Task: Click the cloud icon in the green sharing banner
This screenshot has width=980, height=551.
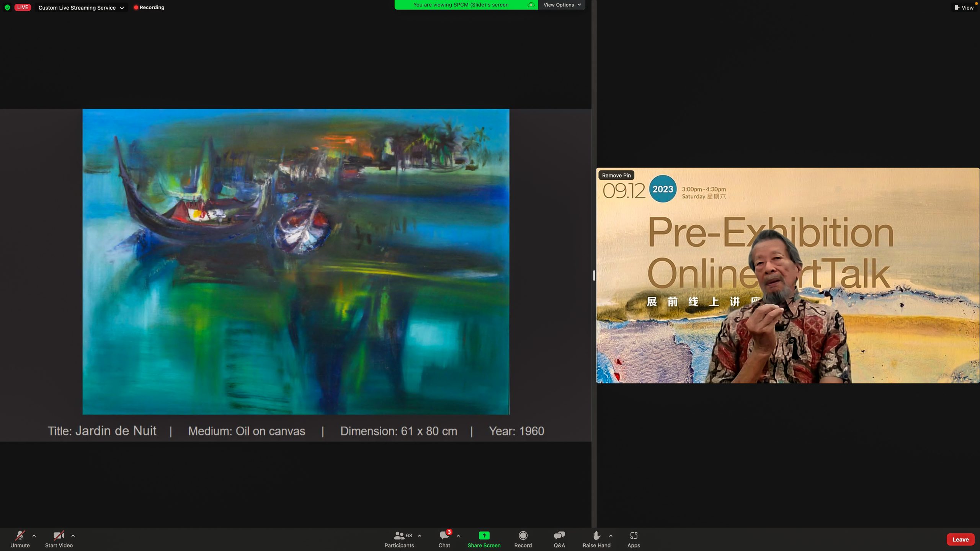Action: pos(531,5)
